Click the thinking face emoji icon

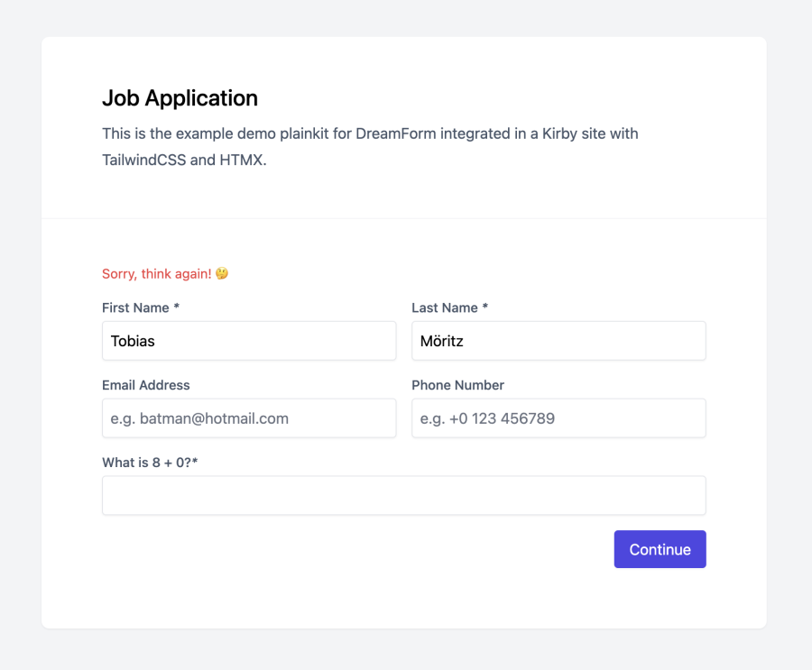(222, 273)
